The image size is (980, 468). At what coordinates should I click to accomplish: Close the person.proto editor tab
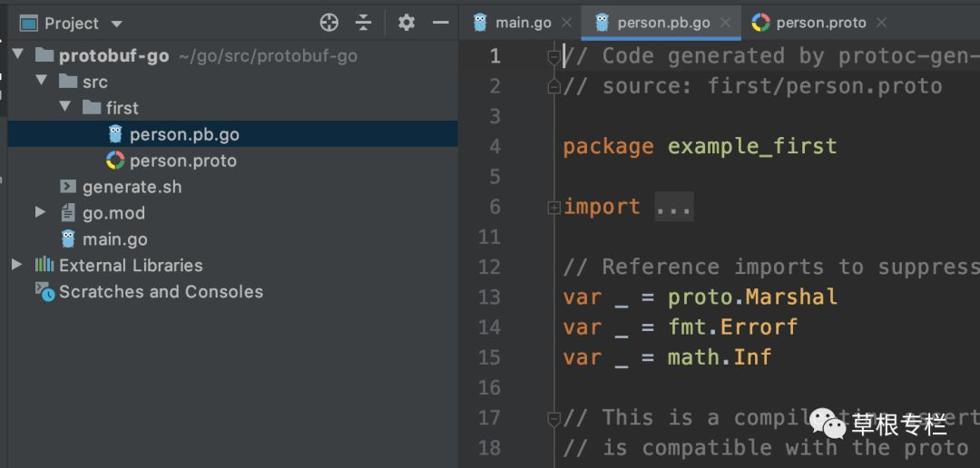point(881,23)
